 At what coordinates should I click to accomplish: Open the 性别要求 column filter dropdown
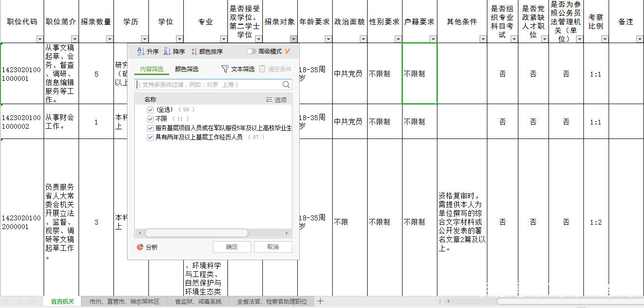click(398, 39)
